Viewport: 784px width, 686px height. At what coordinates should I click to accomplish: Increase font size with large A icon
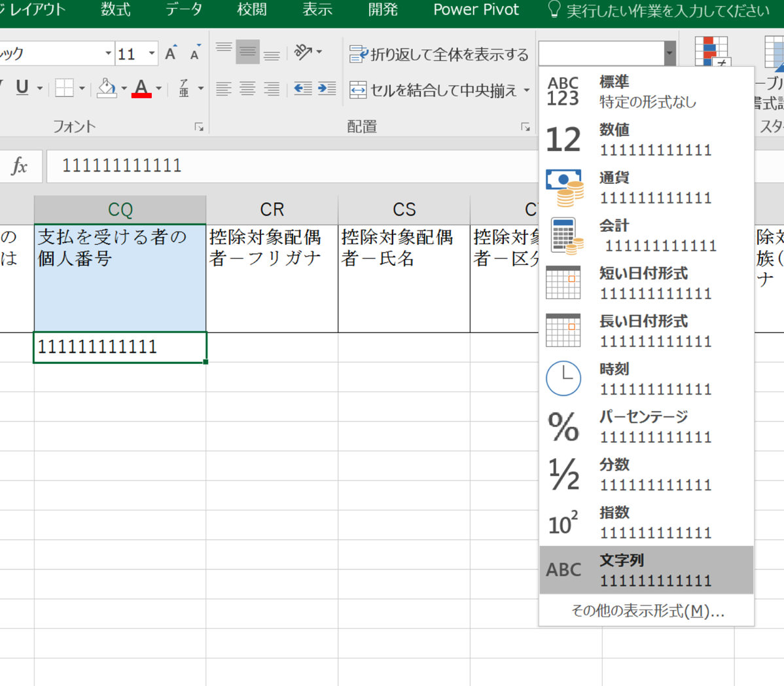(x=171, y=53)
